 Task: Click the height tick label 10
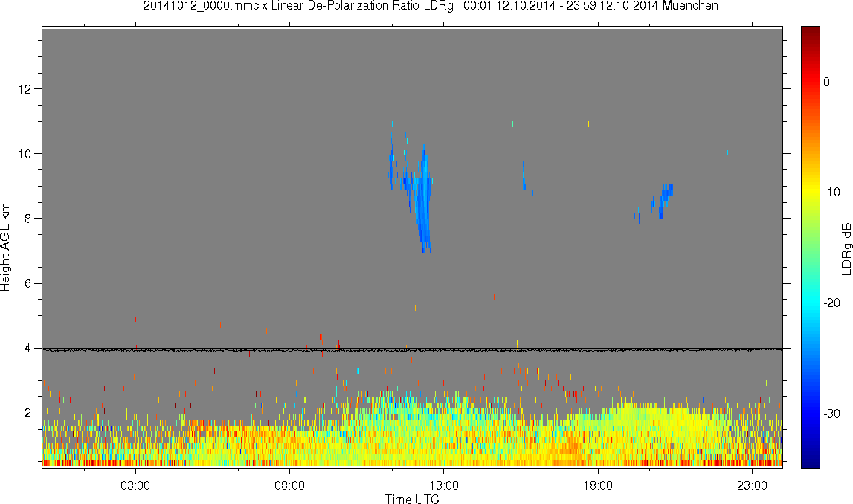pyautogui.click(x=24, y=153)
